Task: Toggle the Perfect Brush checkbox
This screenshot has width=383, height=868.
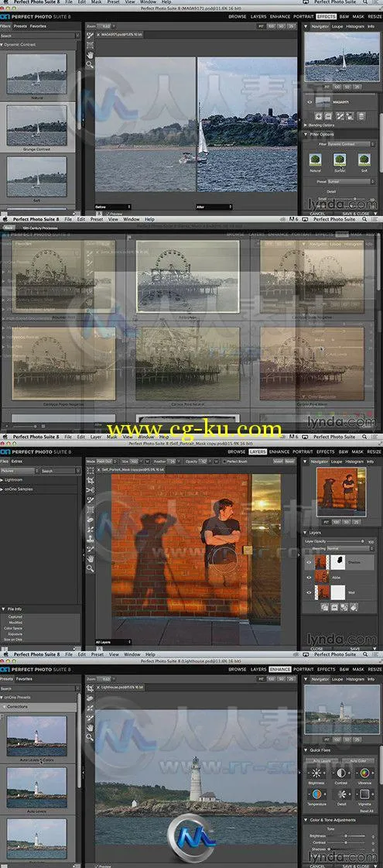Action: tap(223, 460)
